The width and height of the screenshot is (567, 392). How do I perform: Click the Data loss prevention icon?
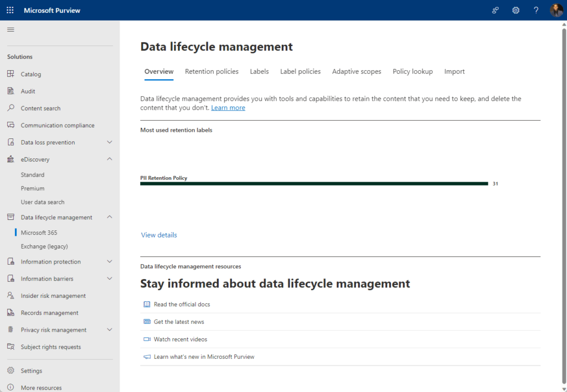click(x=11, y=142)
